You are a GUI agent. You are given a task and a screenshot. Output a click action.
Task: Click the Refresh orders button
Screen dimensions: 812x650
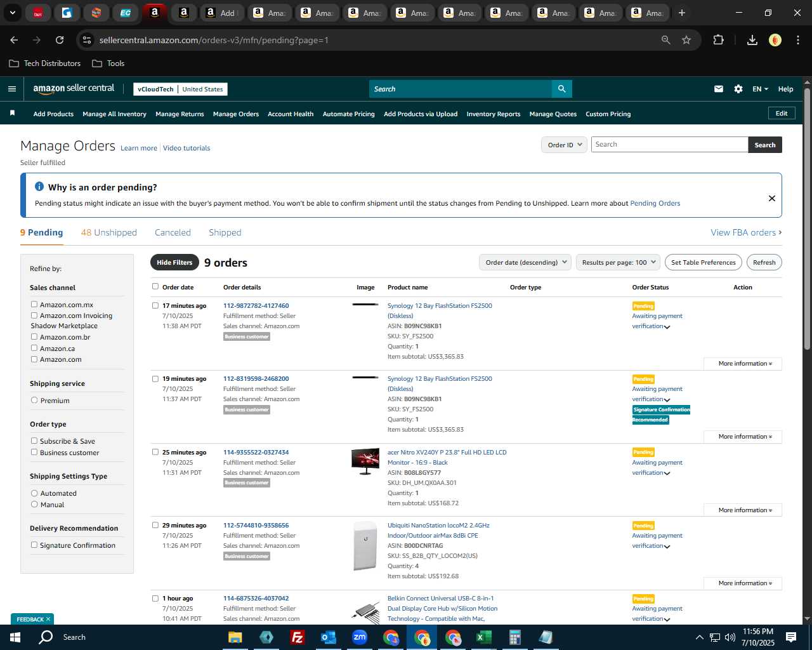pos(764,262)
